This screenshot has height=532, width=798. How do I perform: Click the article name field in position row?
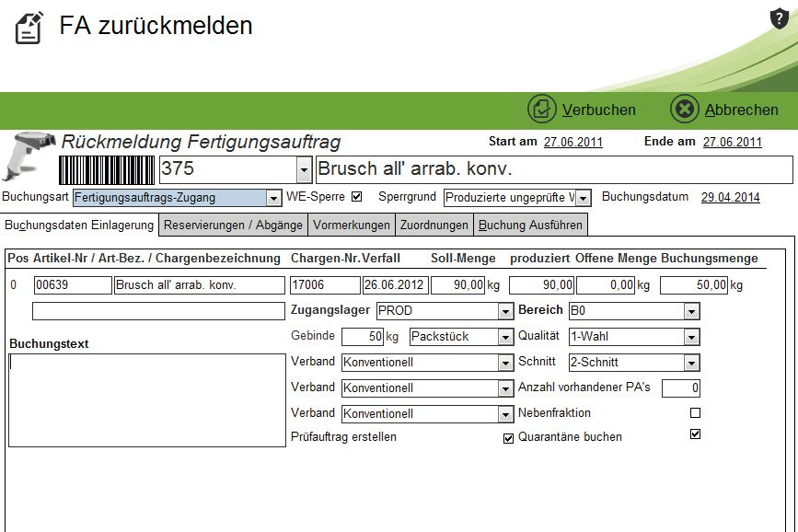coord(200,285)
